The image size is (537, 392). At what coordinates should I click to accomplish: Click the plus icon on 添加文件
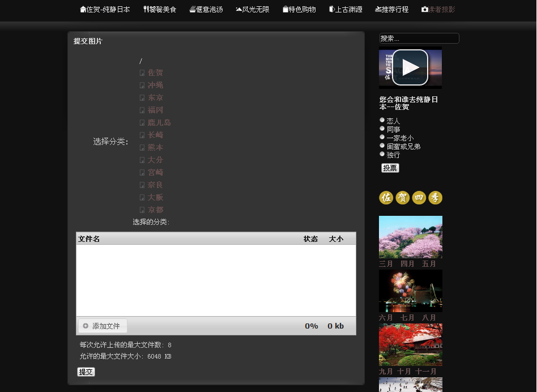(86, 326)
